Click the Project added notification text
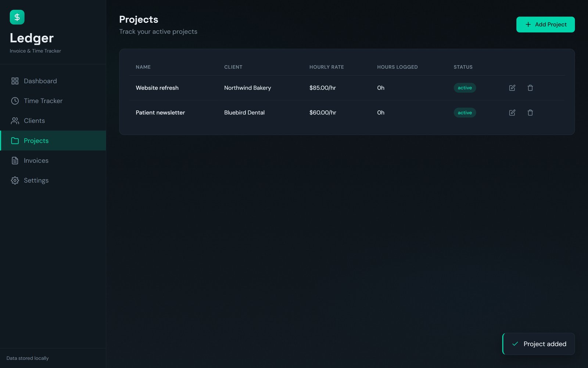 pyautogui.click(x=545, y=344)
